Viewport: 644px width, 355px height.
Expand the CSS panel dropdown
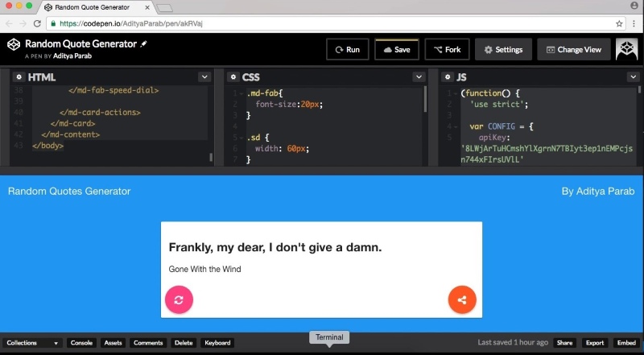tap(419, 76)
